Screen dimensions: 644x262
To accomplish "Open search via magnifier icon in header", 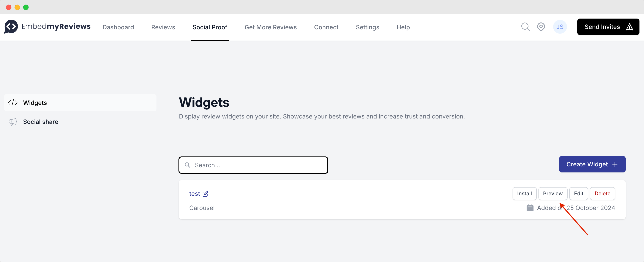I will click(525, 27).
